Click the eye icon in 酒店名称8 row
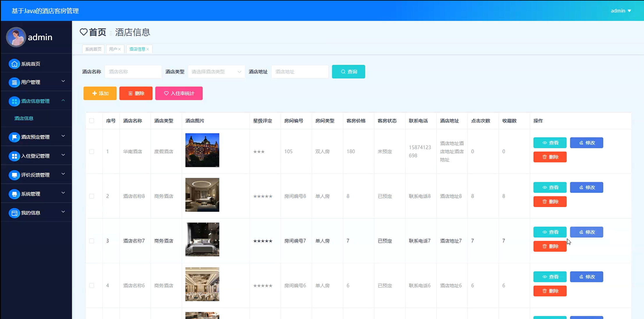 tap(544, 188)
